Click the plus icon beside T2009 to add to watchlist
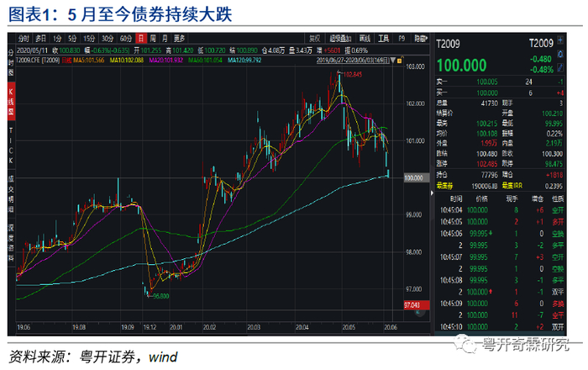588x370 pixels. coord(560,40)
